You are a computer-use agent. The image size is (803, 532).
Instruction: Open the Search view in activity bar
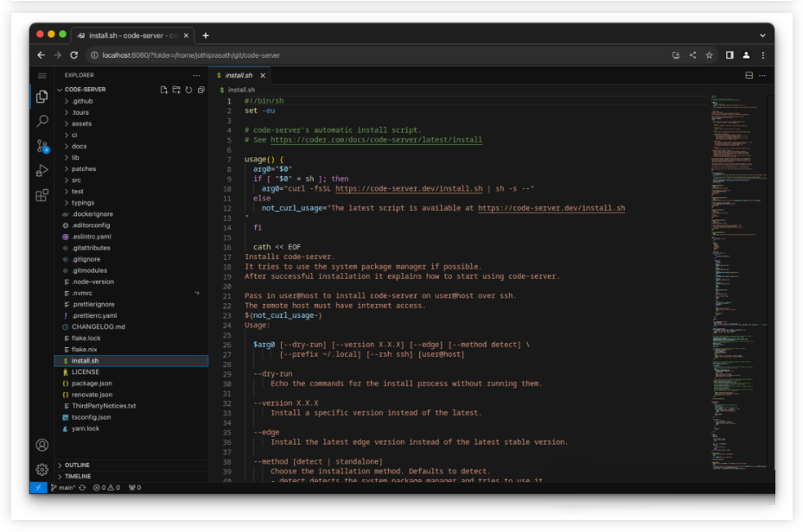[x=41, y=121]
